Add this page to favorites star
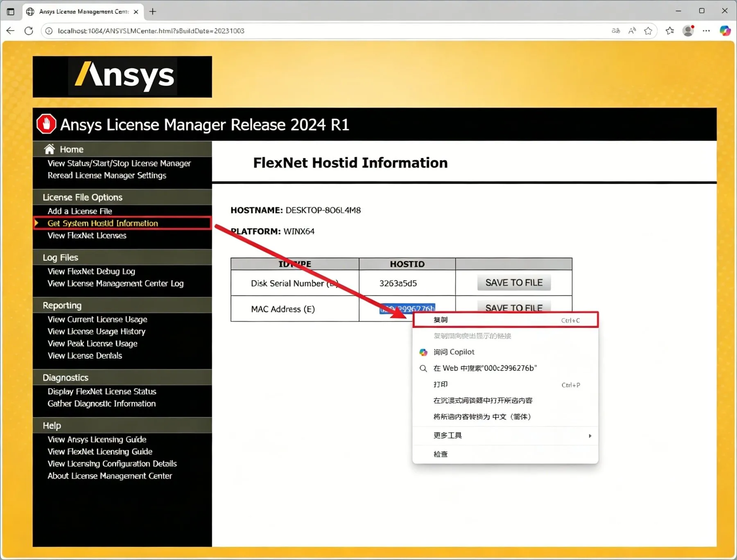 click(x=648, y=31)
